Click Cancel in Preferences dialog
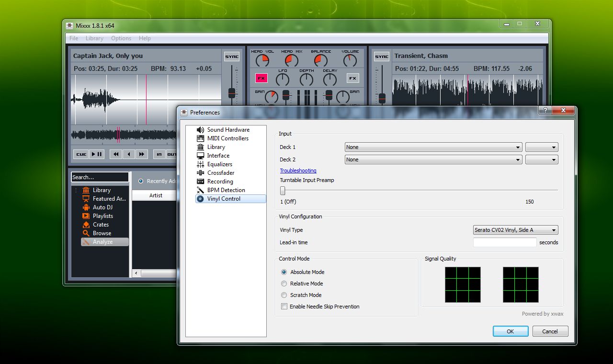Viewport: 613px width, 364px height. tap(550, 331)
